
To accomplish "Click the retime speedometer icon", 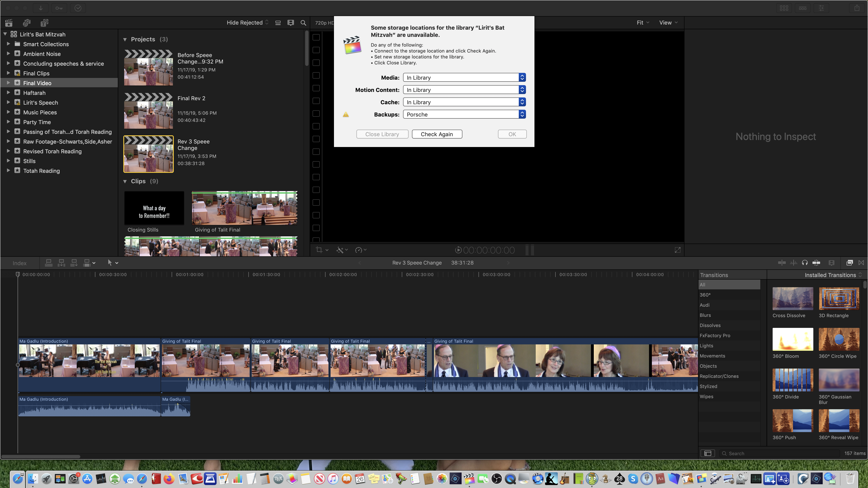I will 359,250.
